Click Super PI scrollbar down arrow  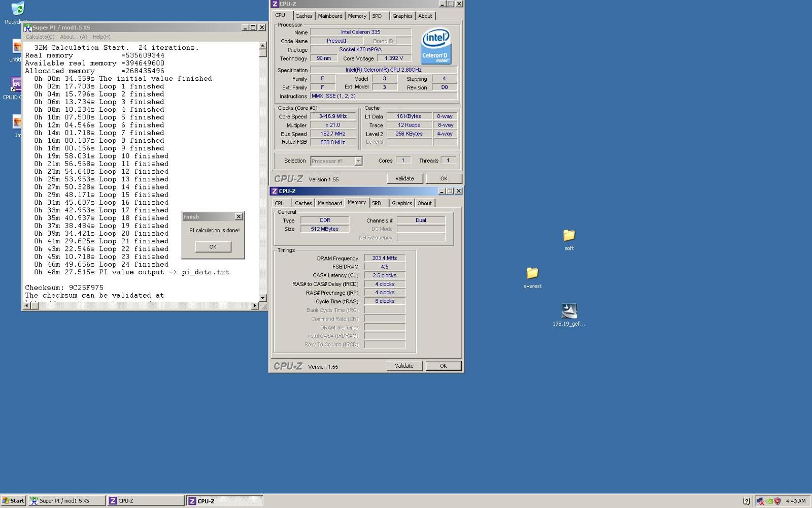coord(263,298)
